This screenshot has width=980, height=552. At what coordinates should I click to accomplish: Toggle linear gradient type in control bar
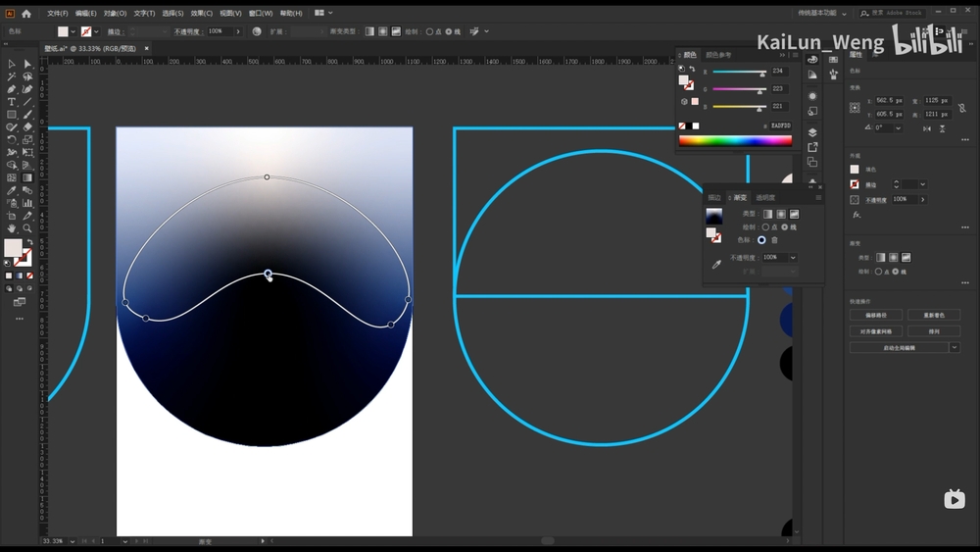370,31
